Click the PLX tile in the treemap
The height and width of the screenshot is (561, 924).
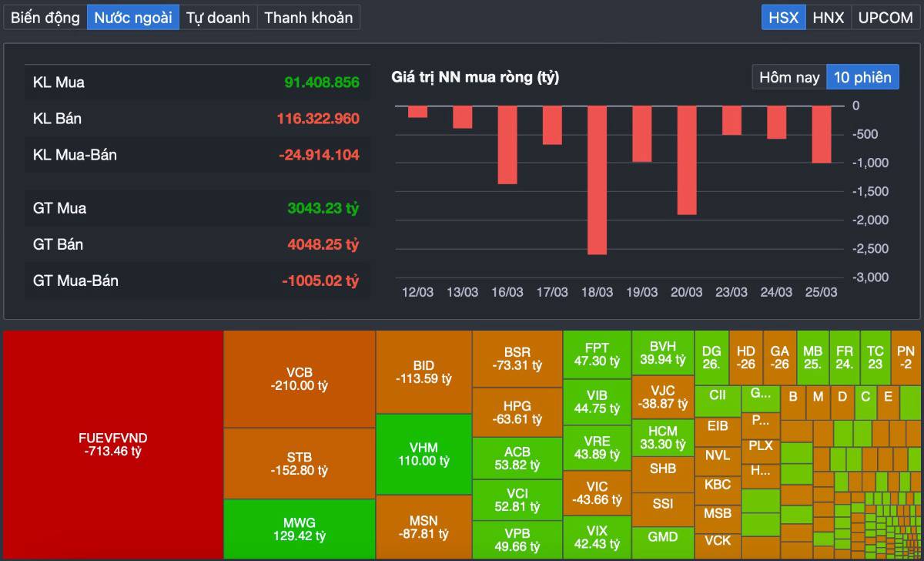point(760,445)
